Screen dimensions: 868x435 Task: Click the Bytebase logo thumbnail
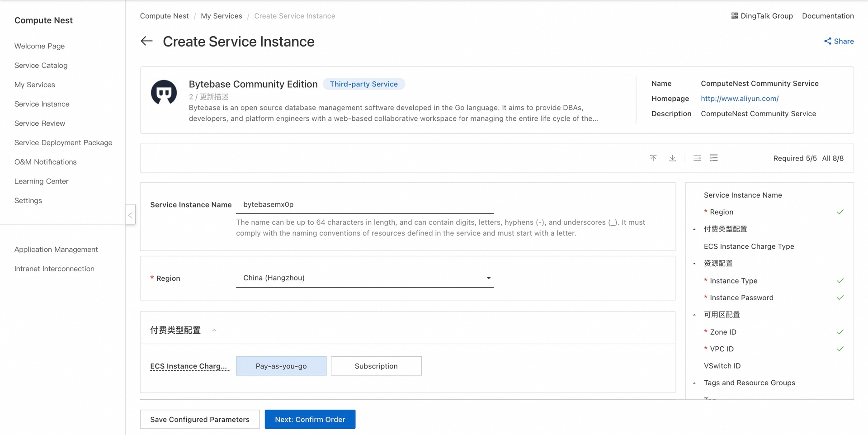[164, 92]
